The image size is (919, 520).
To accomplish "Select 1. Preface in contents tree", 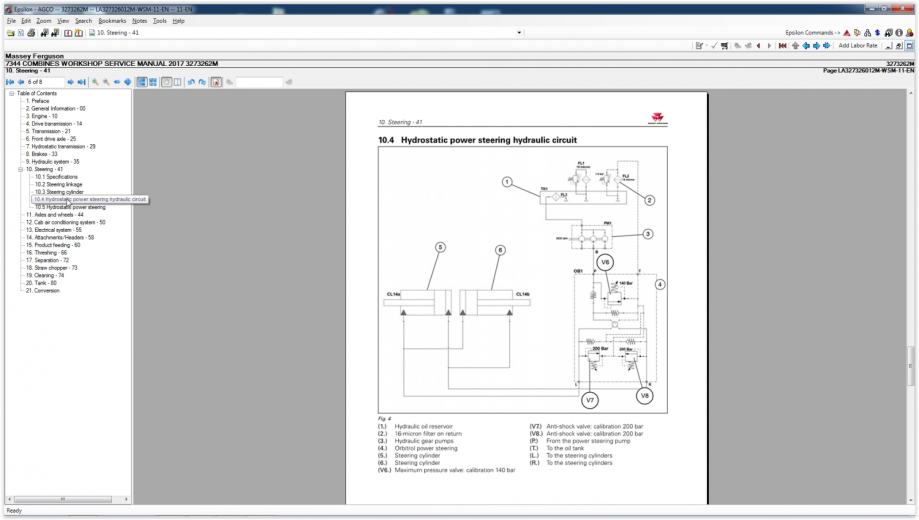I will 37,101.
